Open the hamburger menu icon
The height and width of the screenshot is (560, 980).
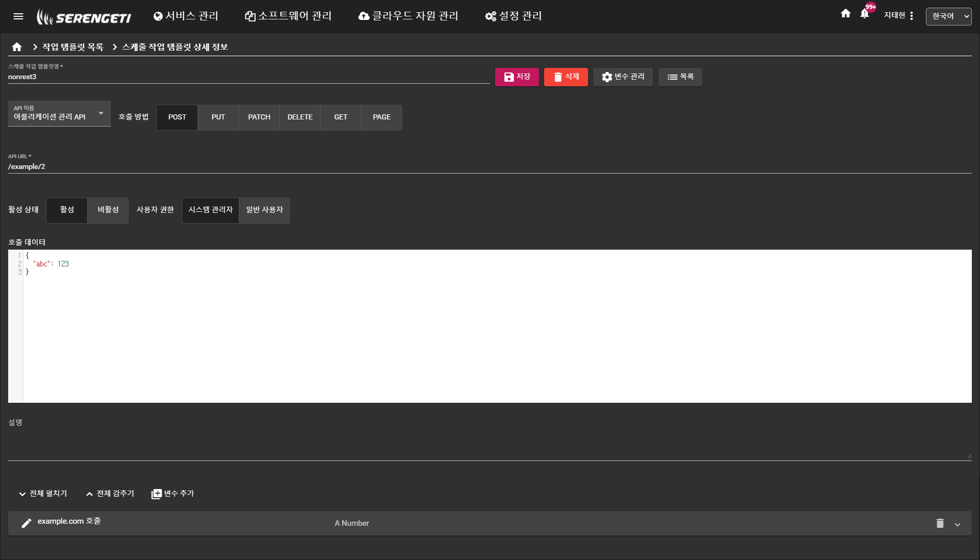(x=18, y=16)
